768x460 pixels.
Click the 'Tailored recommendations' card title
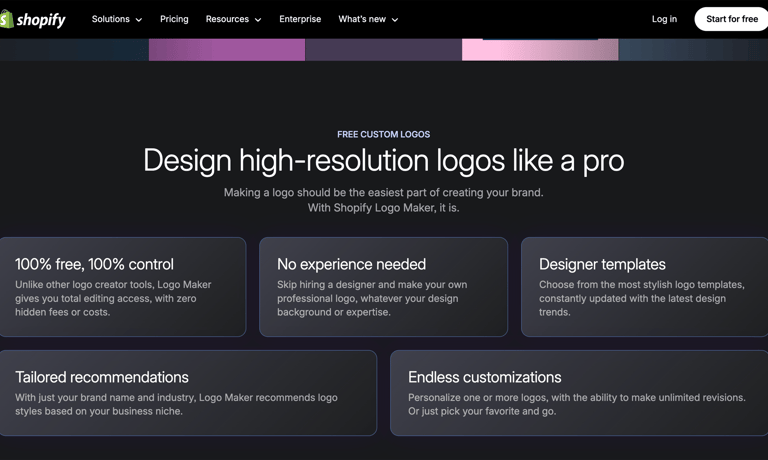101,377
